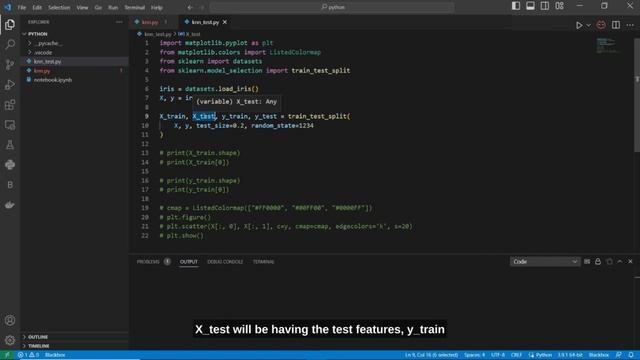Image resolution: width=640 pixels, height=360 pixels.
Task: Click the python command center search box
Action: click(x=332, y=7)
